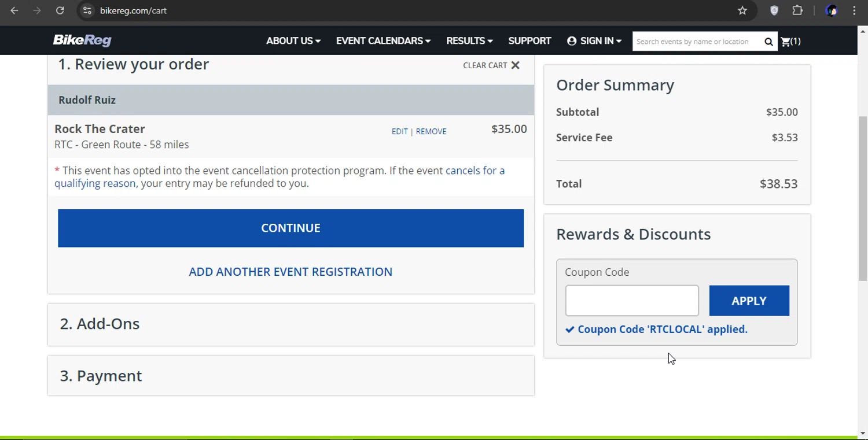Edit the Rock The Crater registration
The height and width of the screenshot is (440, 868).
click(x=399, y=131)
